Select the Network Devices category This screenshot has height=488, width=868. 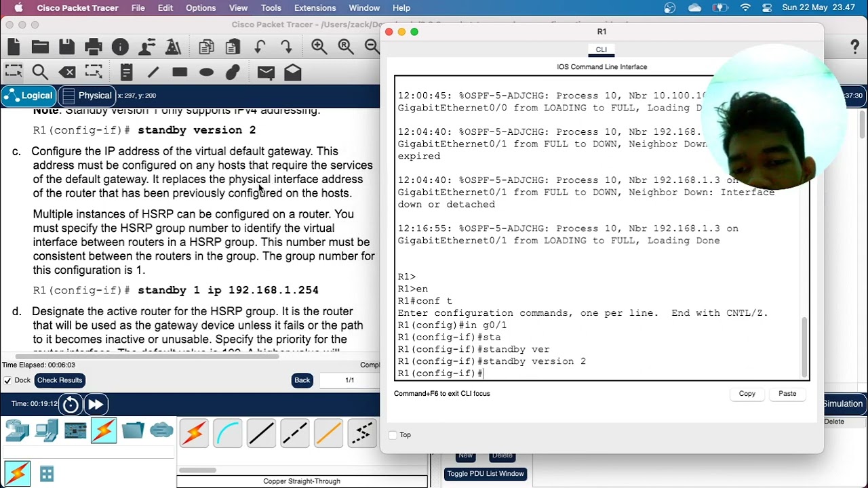click(x=18, y=430)
